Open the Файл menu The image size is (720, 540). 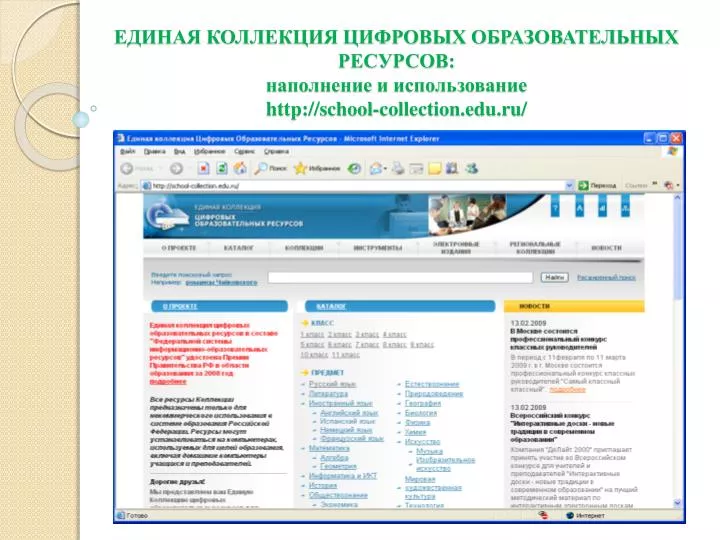coord(128,151)
